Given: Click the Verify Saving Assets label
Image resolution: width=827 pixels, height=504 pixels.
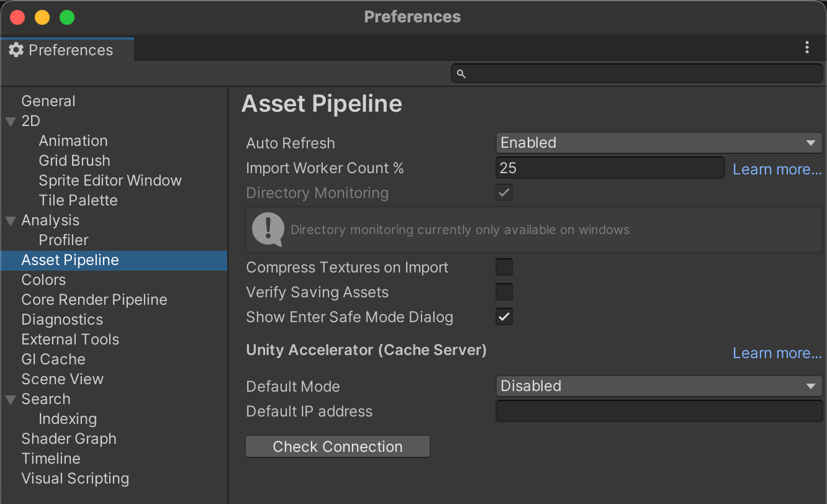Looking at the screenshot, I should click(317, 292).
